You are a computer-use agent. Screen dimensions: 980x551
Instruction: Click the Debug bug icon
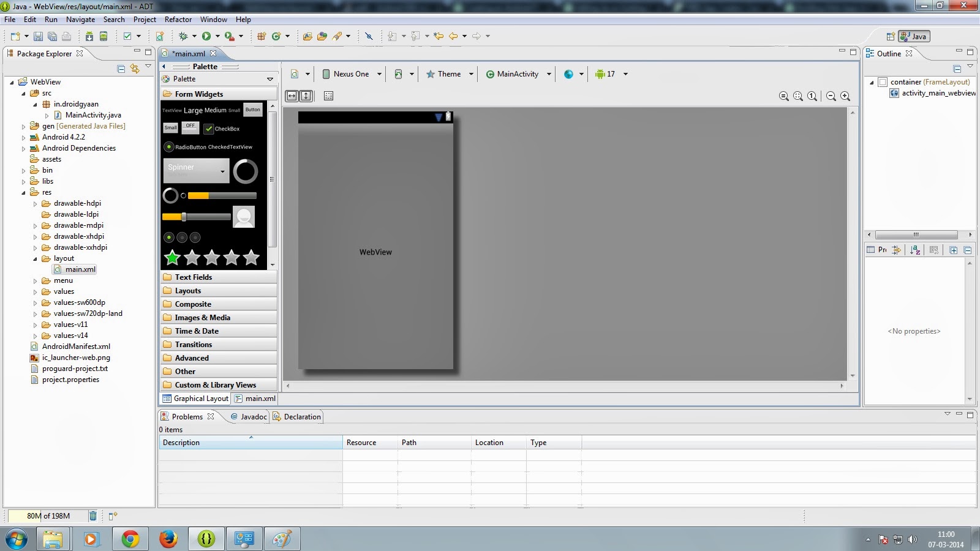(x=183, y=36)
